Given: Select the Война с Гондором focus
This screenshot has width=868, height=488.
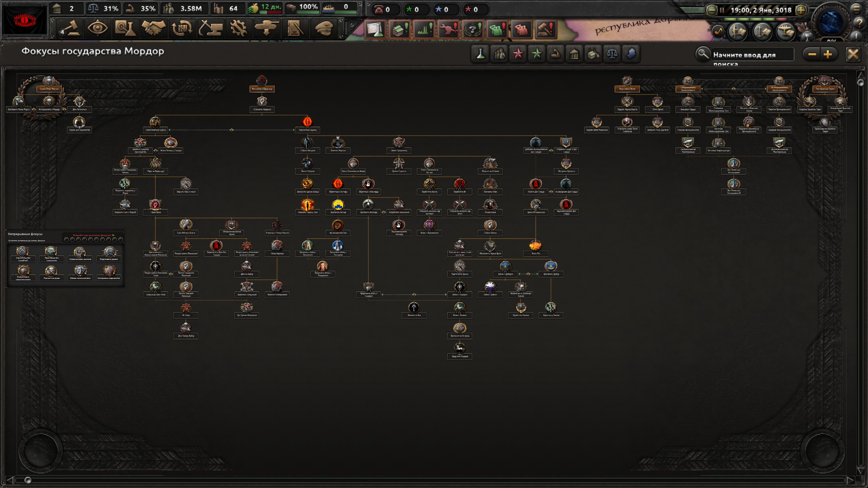Looking at the screenshot, I should (460, 289).
